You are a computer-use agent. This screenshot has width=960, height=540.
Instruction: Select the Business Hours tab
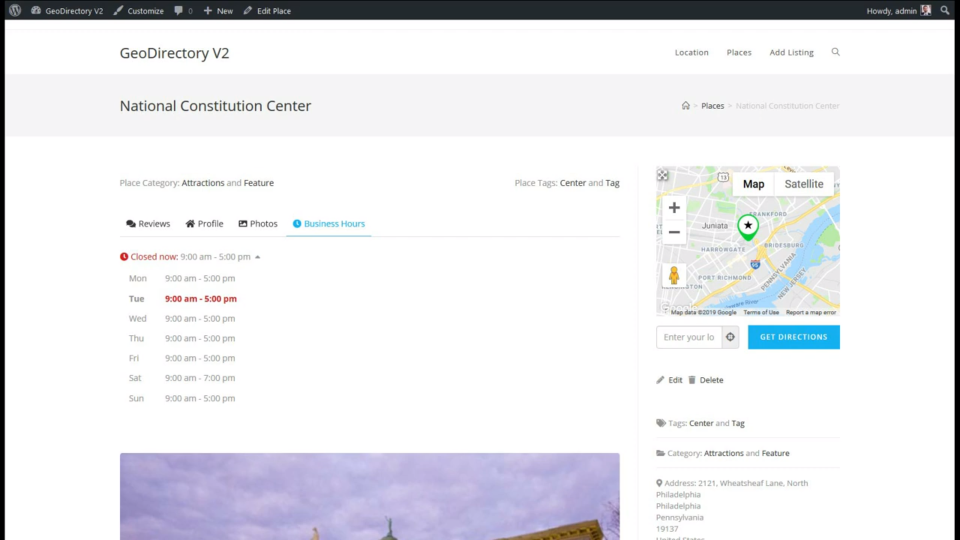click(x=329, y=223)
